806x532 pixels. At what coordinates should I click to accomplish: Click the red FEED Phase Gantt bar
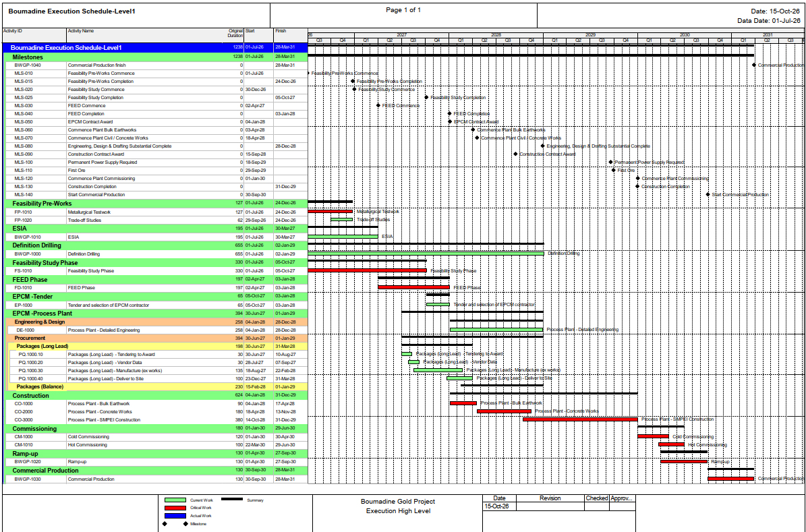414,287
